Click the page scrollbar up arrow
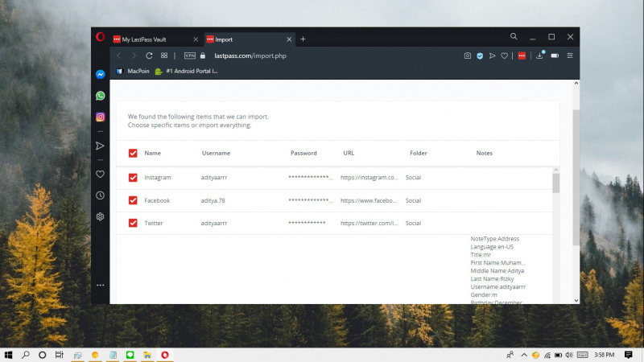The image size is (644, 362). point(576,84)
